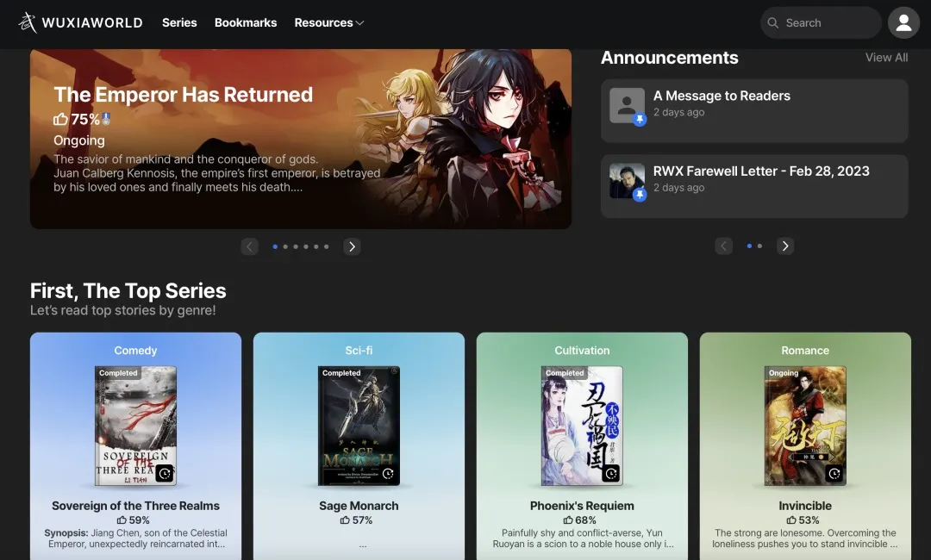Image resolution: width=931 pixels, height=560 pixels.
Task: Open the Series menu item
Action: pyautogui.click(x=179, y=23)
